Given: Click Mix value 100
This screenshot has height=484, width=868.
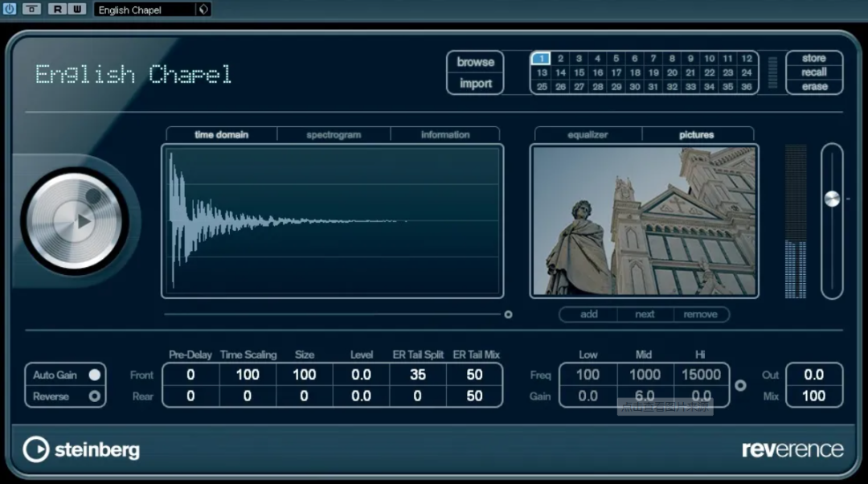Looking at the screenshot, I should tap(813, 396).
